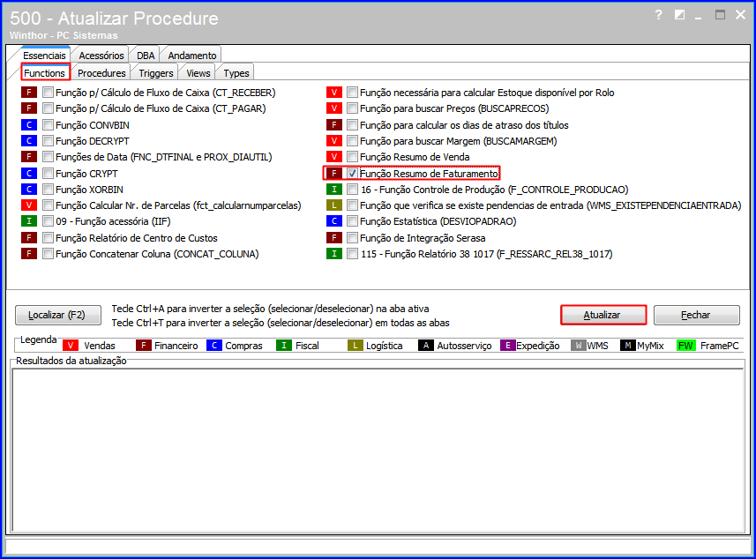Switch to the Andamento tab

tap(192, 56)
